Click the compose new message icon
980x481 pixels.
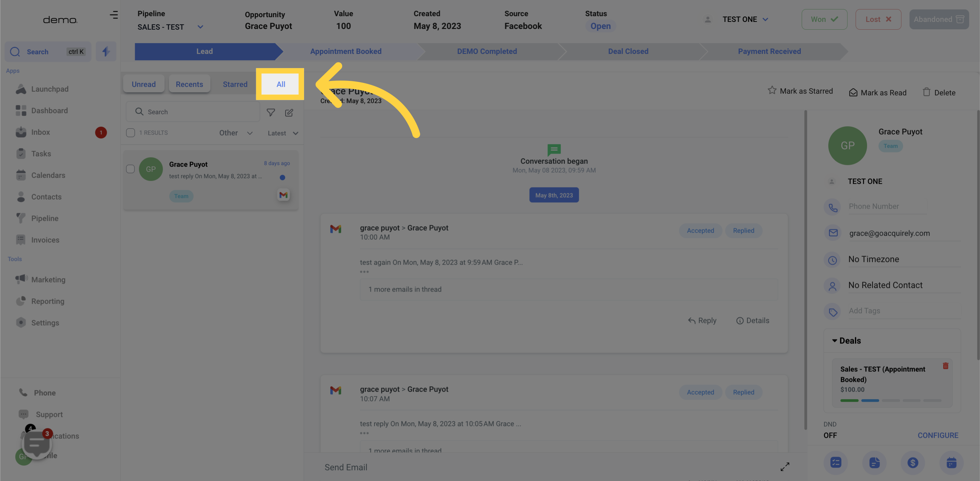pyautogui.click(x=289, y=112)
